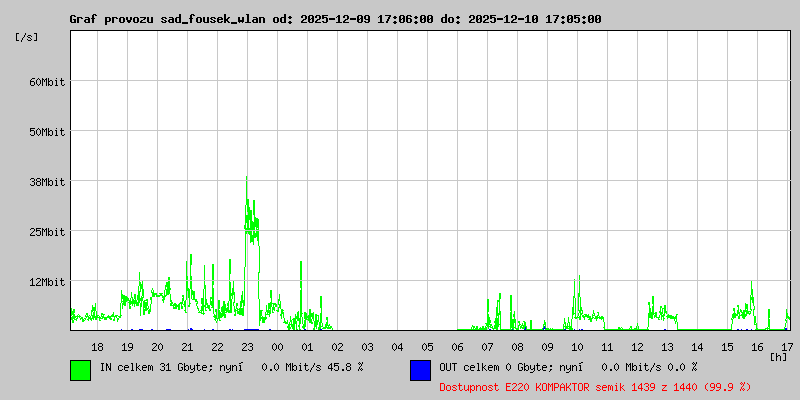Click the hour label '11' on the x-axis

[x=607, y=347]
